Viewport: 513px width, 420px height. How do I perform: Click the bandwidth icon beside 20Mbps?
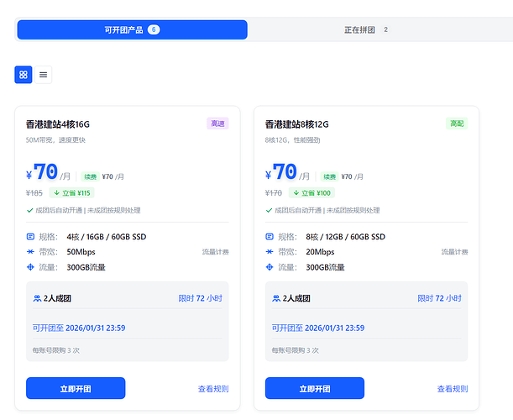point(270,251)
